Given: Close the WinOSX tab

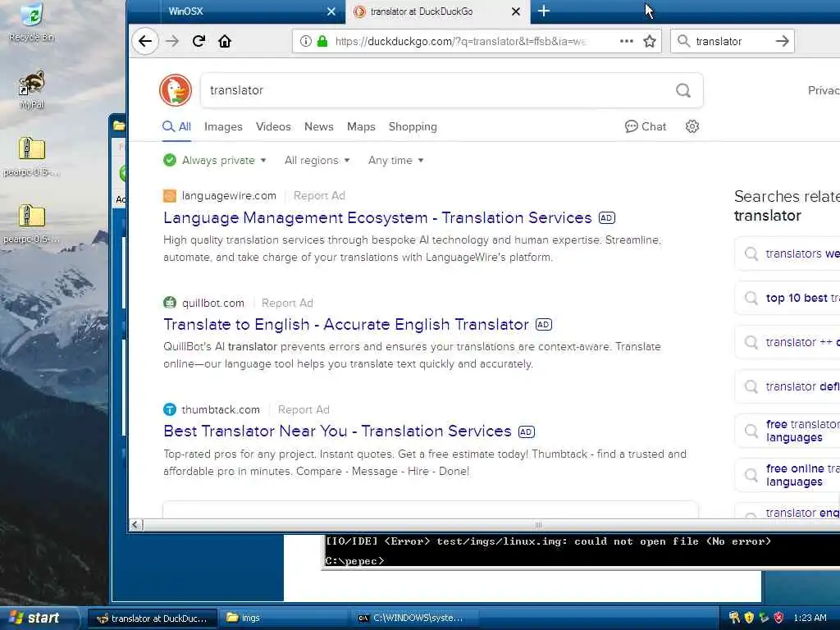Looking at the screenshot, I should tap(331, 11).
